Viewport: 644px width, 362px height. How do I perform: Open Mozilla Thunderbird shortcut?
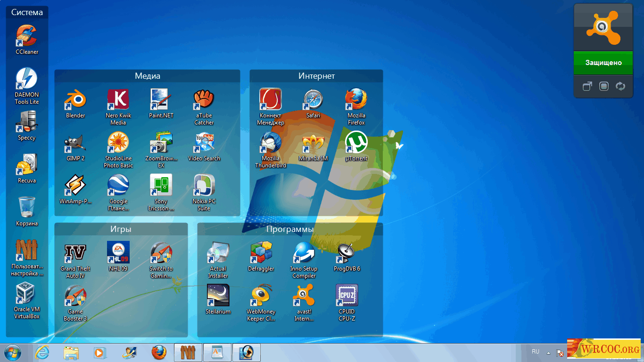pos(271,150)
